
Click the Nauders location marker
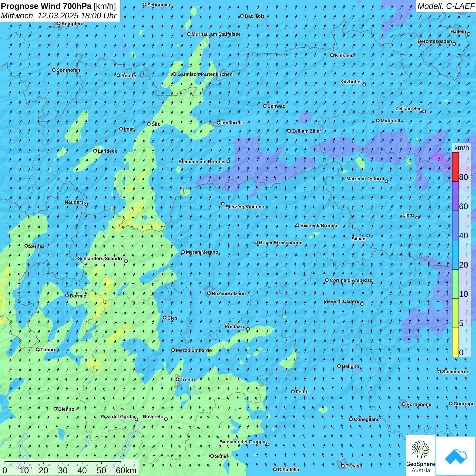coord(86,205)
